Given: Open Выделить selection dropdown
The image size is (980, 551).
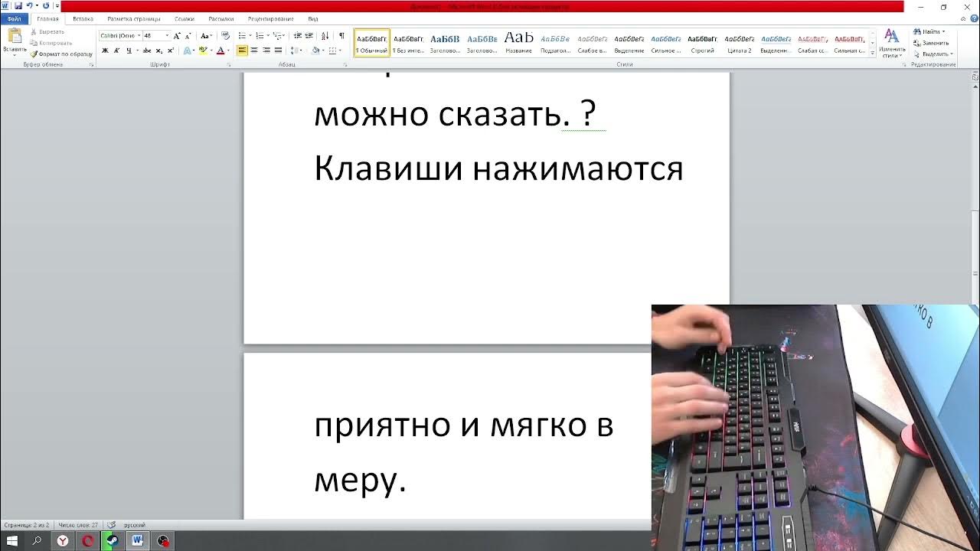Looking at the screenshot, I should point(932,54).
